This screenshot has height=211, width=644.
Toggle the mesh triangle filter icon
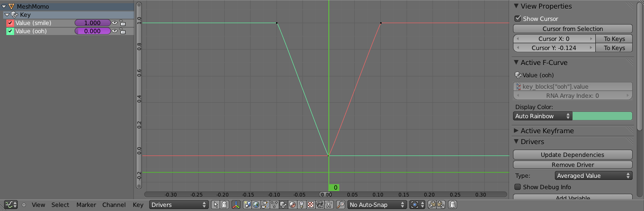click(274, 205)
